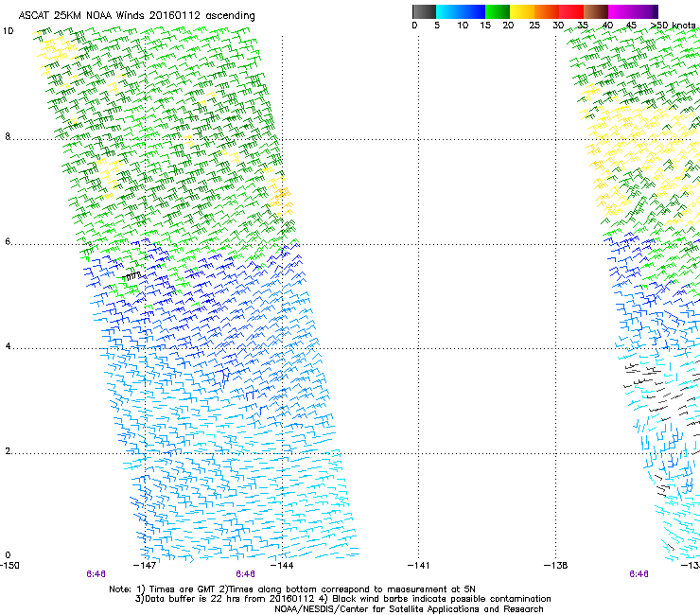700x615 pixels.
Task: Click the longitude '-147' axis label
Action: click(145, 566)
